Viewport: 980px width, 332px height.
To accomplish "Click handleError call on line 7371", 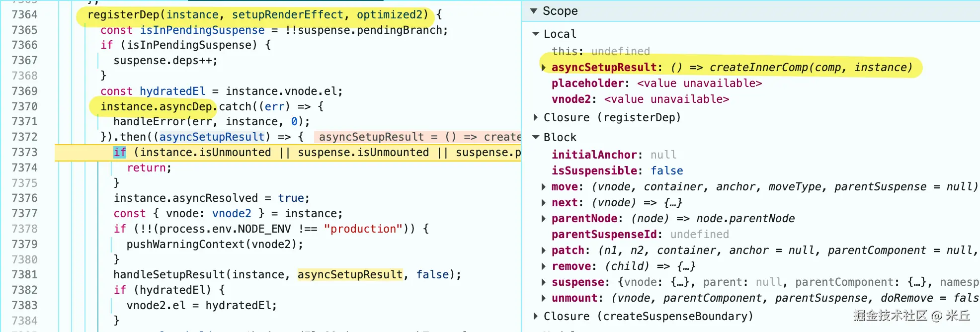I will [x=212, y=122].
